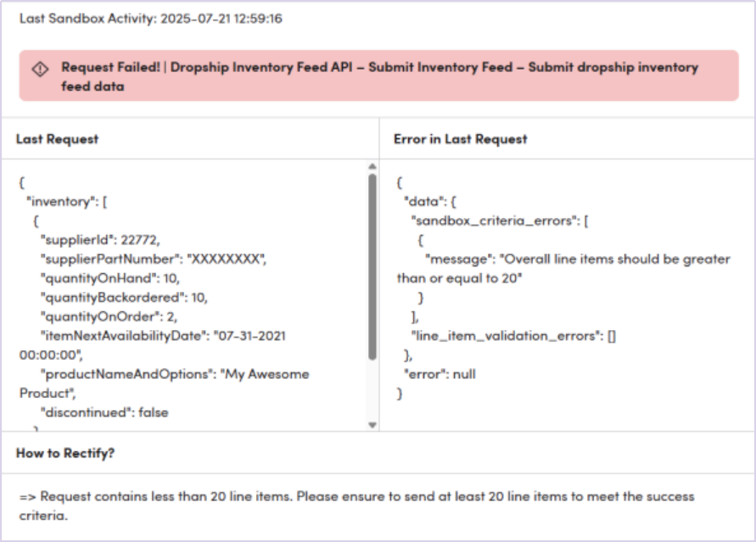Viewport: 756px width, 542px height.
Task: Select the Error in Last Request header
Action: [x=460, y=139]
